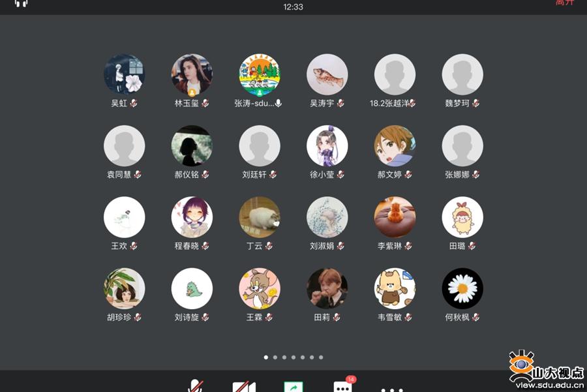Open the chat with 14 unread messages
This screenshot has height=392, width=587.
(342, 386)
